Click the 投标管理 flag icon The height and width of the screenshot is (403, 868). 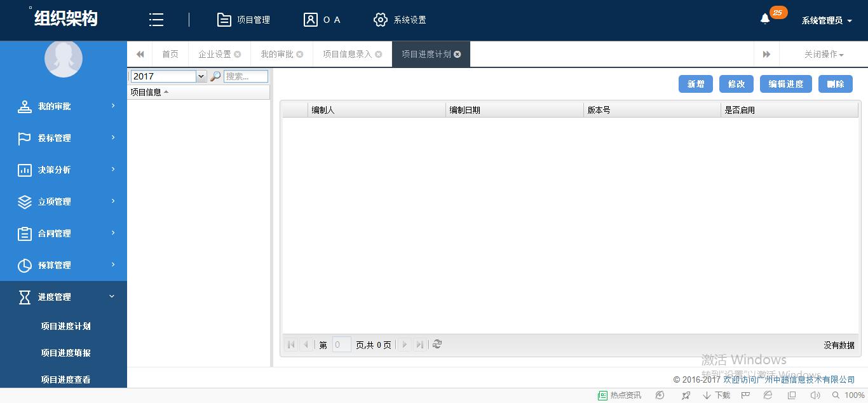(x=25, y=139)
